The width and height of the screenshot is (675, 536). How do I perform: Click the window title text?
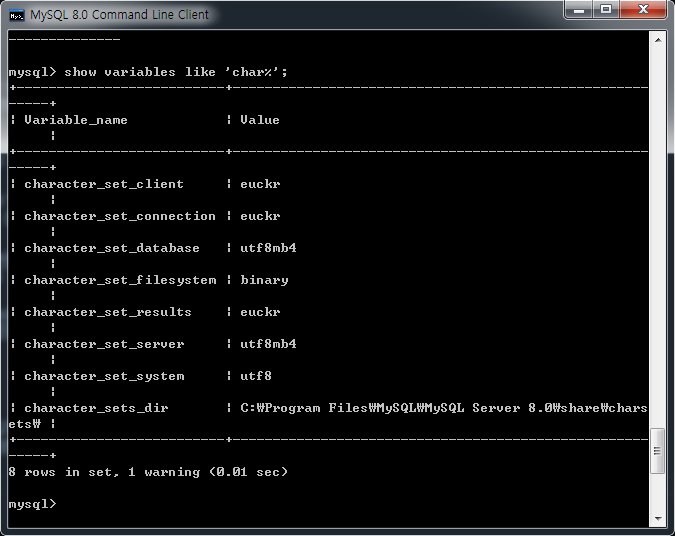pos(119,15)
